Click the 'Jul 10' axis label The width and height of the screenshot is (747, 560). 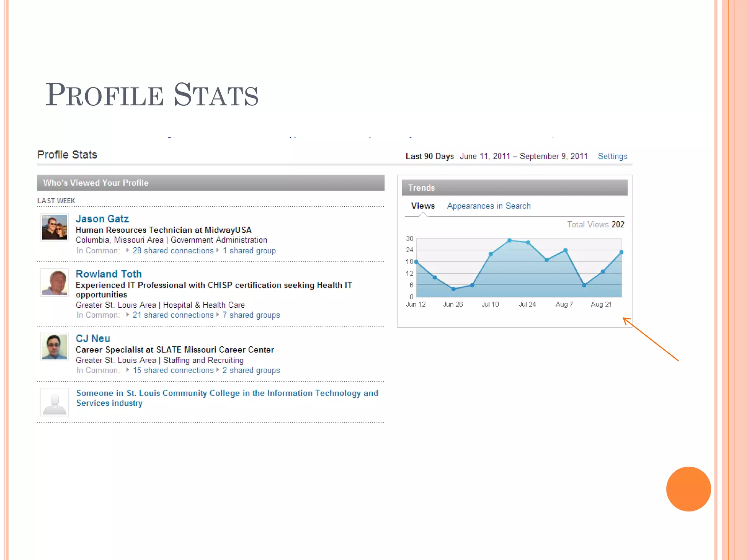point(490,304)
